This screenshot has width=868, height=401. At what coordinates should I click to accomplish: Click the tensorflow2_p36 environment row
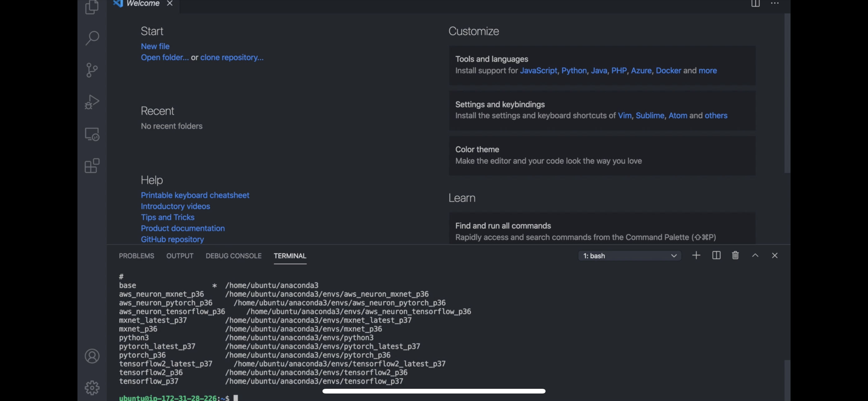click(x=263, y=373)
